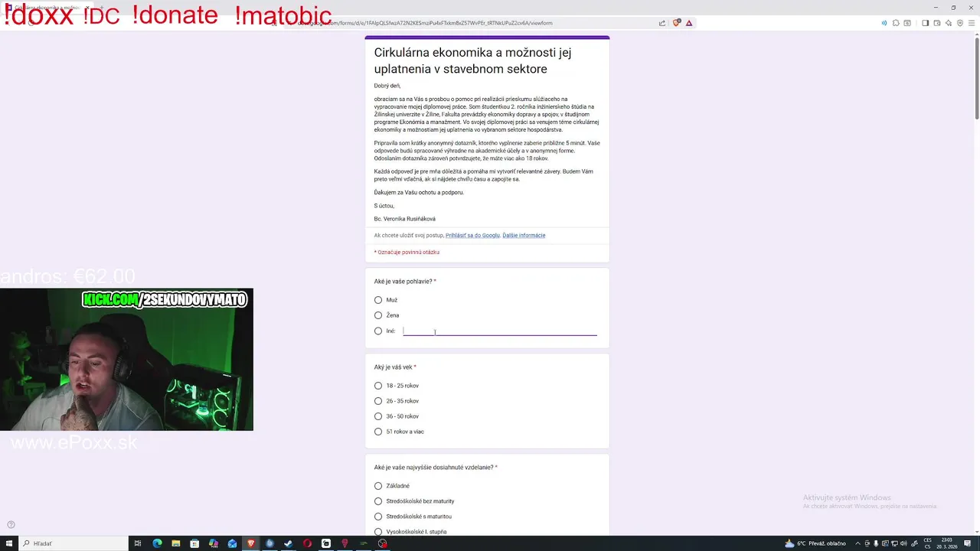
Task: Select the Žena radio button
Action: pyautogui.click(x=378, y=315)
